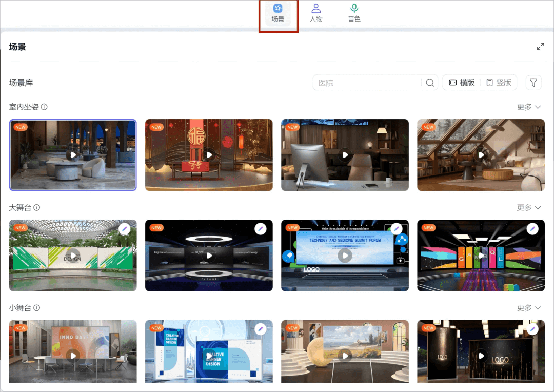Screen dimensions: 554x392
Task: Expand 更多 for 室内坐姿 section
Action: coord(529,107)
